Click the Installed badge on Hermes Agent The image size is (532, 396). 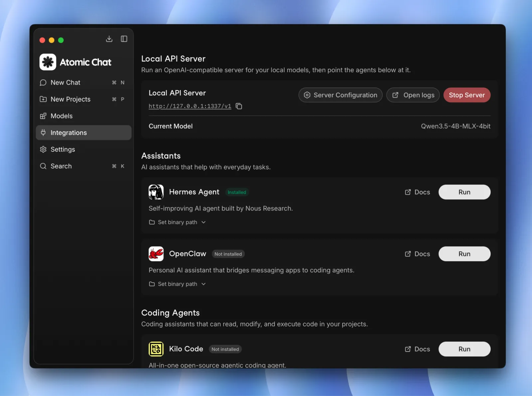[237, 192]
